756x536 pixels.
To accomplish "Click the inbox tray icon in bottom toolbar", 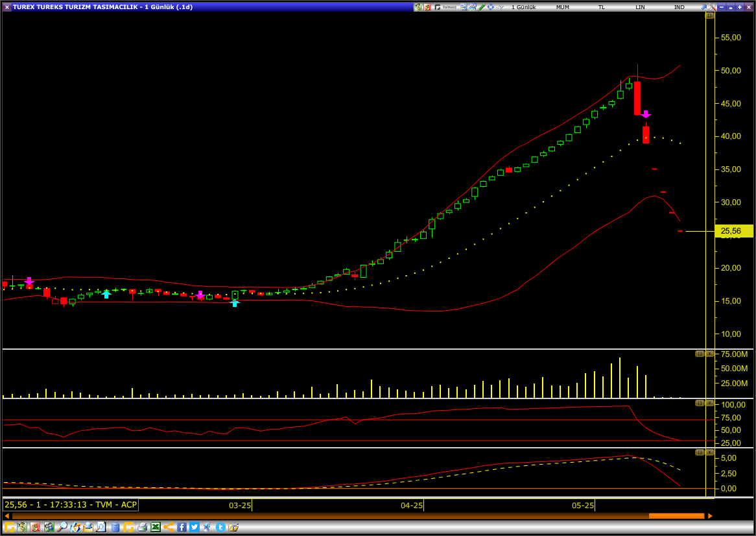I will 88,528.
